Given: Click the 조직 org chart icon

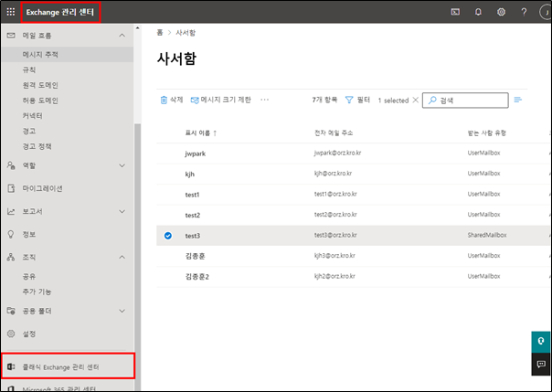Looking at the screenshot, I should [11, 258].
